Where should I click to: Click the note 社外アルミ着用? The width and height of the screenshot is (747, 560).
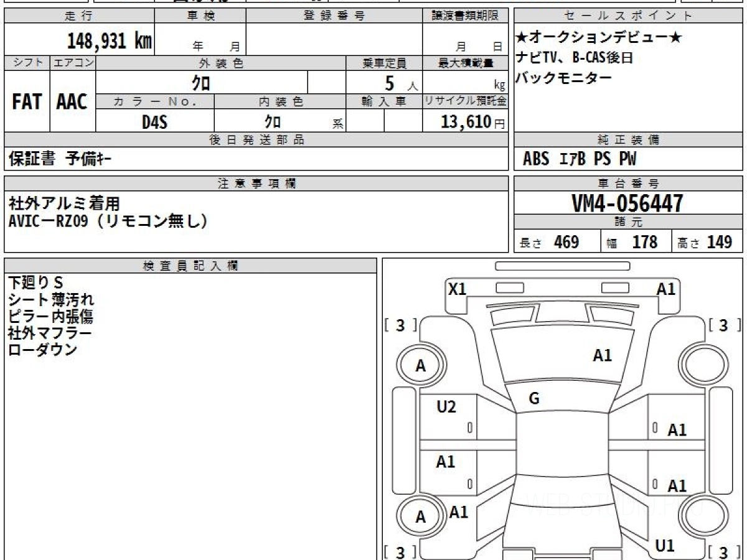coord(64,203)
